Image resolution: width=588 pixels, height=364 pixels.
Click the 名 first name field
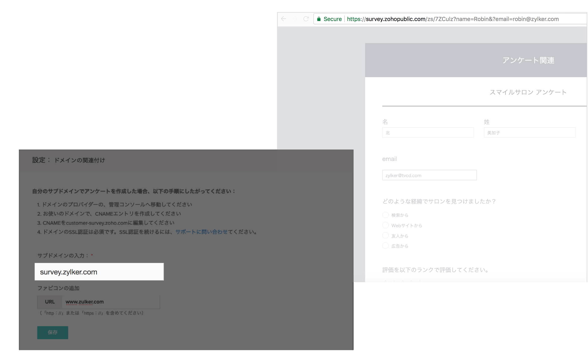[428, 133]
